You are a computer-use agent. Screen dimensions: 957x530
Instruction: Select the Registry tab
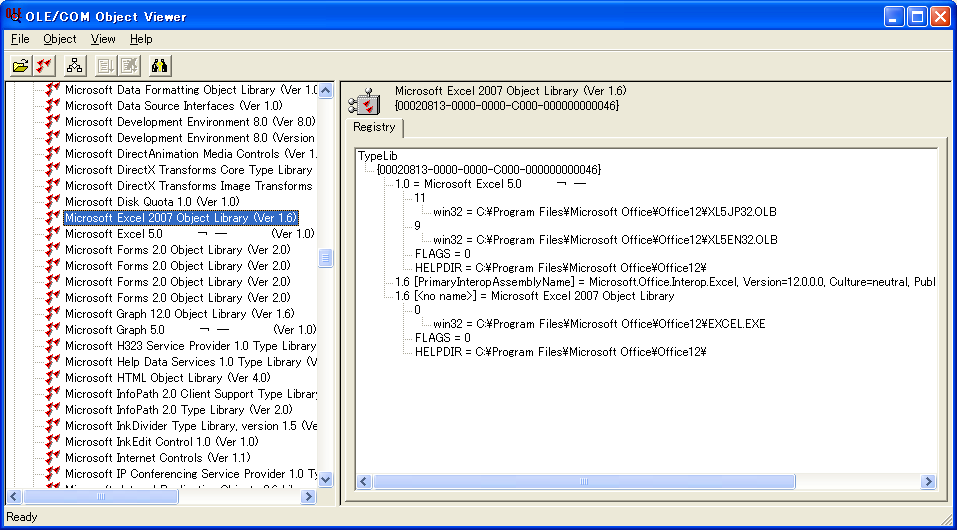point(374,127)
